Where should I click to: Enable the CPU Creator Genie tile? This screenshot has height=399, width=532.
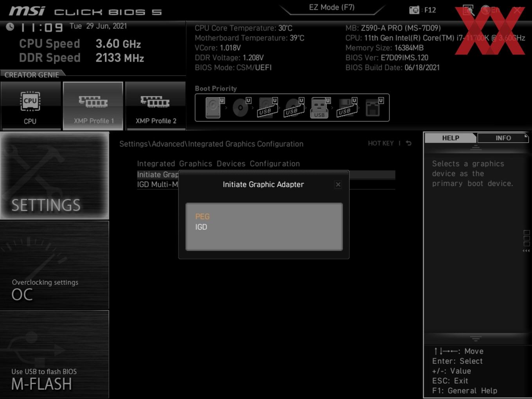[x=31, y=106]
